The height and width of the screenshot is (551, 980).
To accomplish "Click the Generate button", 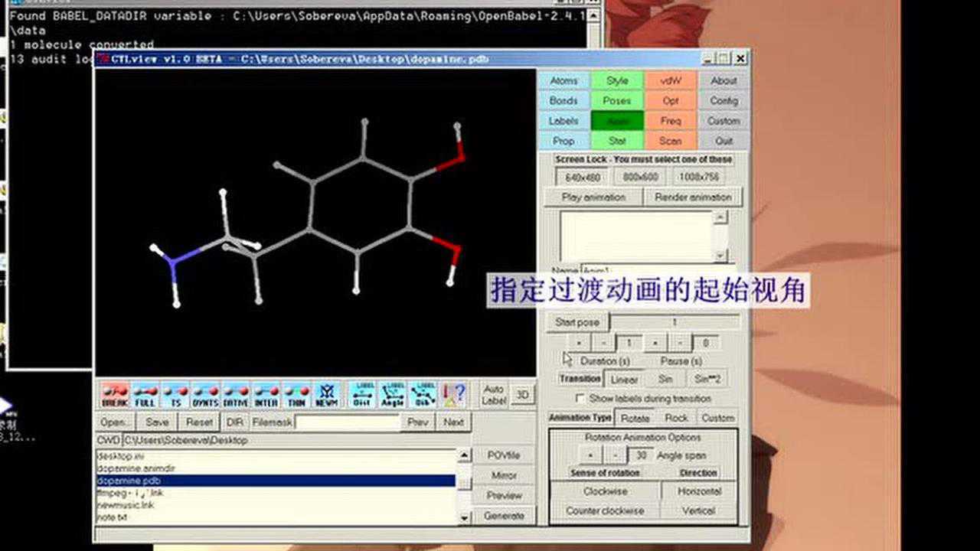I will 505,515.
